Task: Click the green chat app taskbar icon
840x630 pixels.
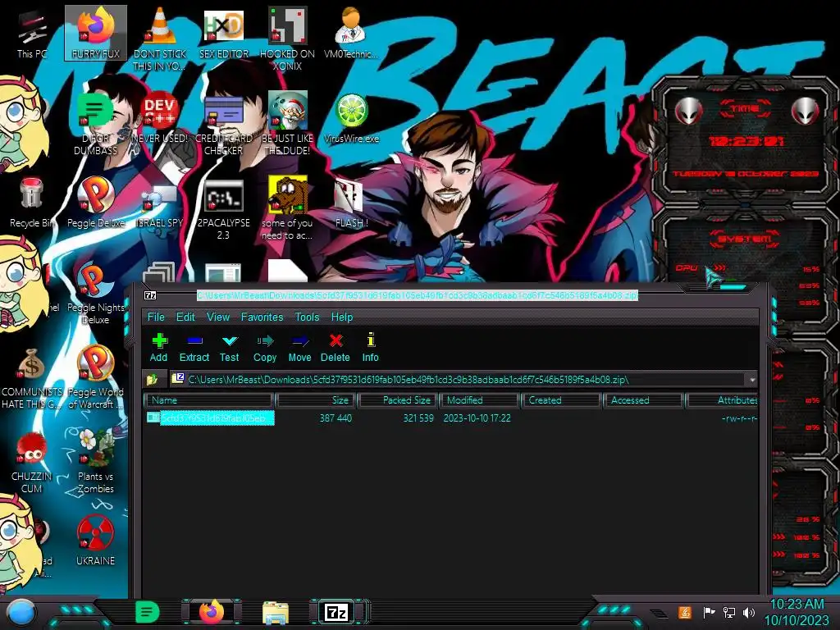Action: click(148, 612)
